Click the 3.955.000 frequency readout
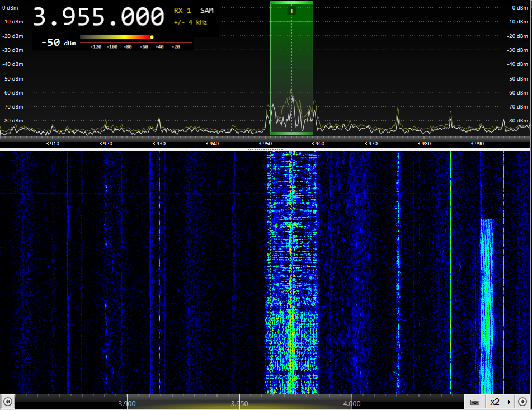The height and width of the screenshot is (410, 532). click(x=98, y=17)
